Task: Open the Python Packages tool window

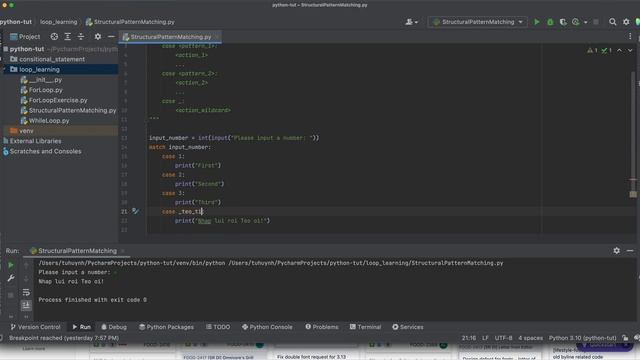Action: (x=166, y=327)
